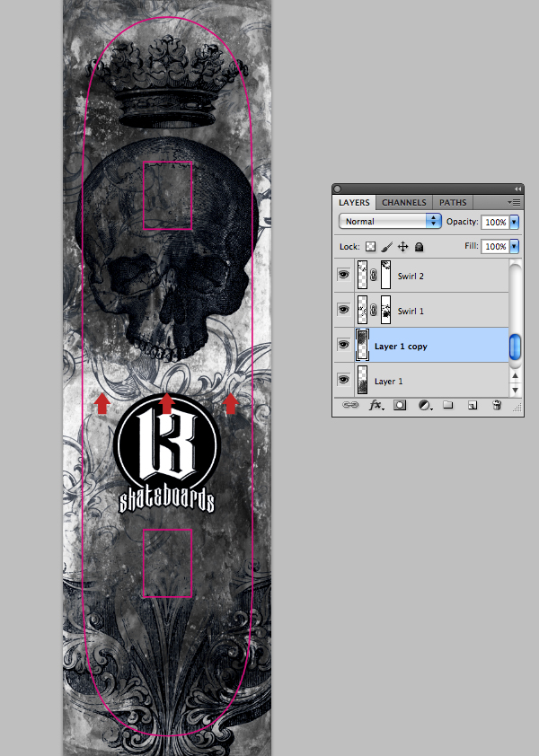Click the layers scroll up arrow
The height and width of the screenshot is (756, 539).
(516, 375)
